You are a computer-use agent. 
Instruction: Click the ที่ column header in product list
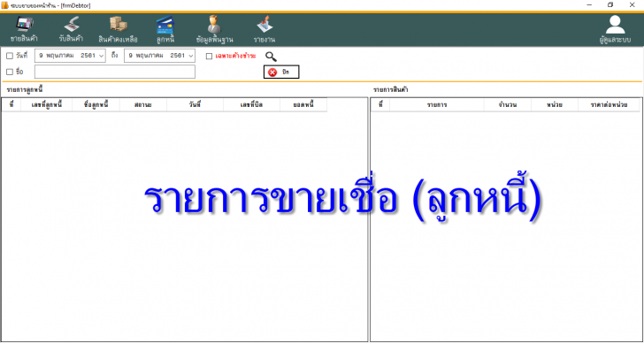[380, 104]
